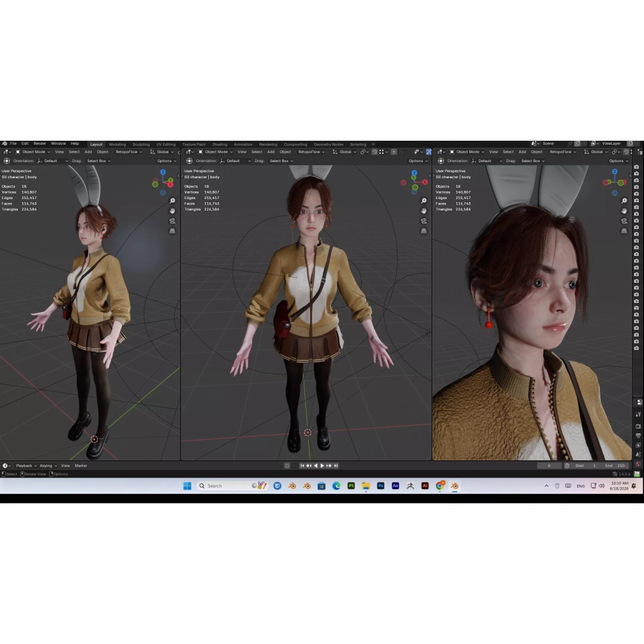Switch to the Sculpting workspace tab

pos(141,144)
